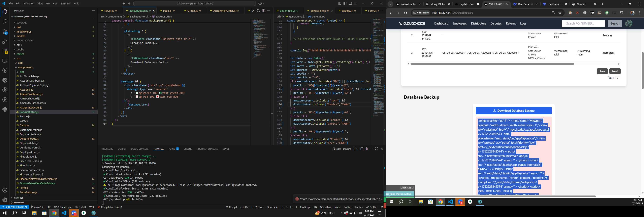Close the BackupButton.js editor tab
Viewport: 644px width, 217px height.
pyautogui.click(x=154, y=11)
